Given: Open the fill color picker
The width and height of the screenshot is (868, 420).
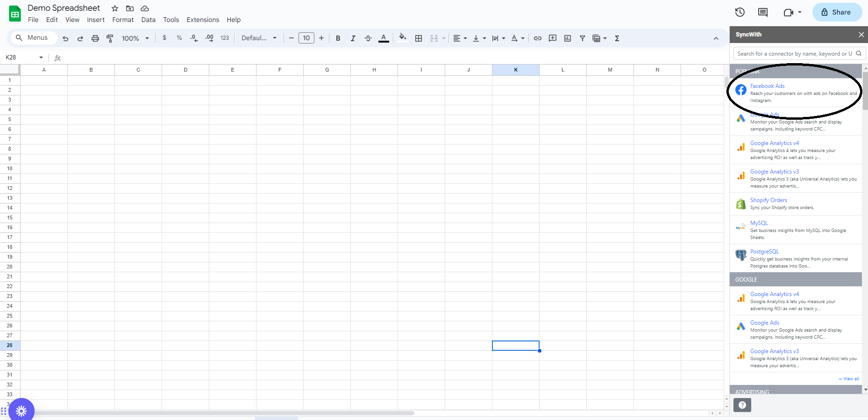Looking at the screenshot, I should [402, 38].
